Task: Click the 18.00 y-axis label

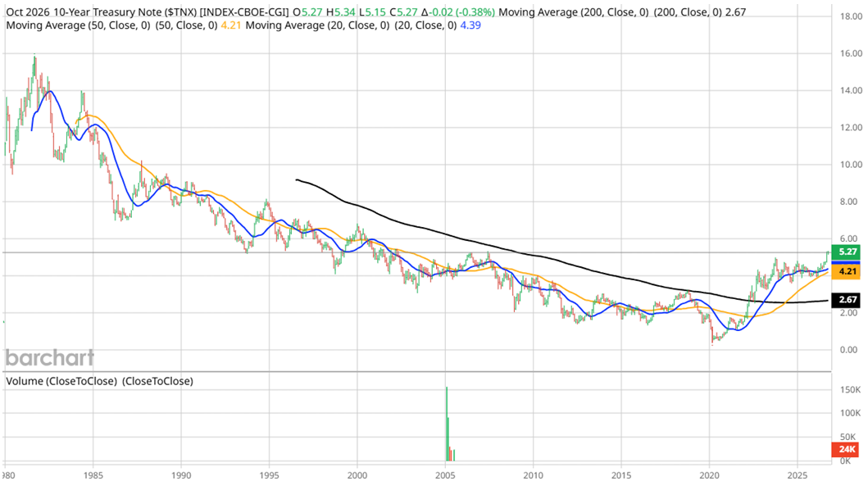Action: (x=851, y=16)
